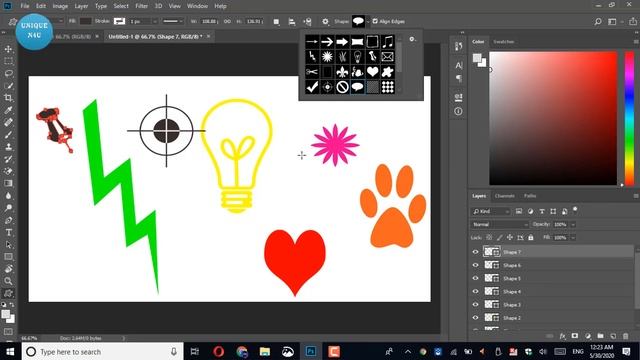The height and width of the screenshot is (360, 640).
Task: Open the Layers panel options menu
Action: [636, 196]
